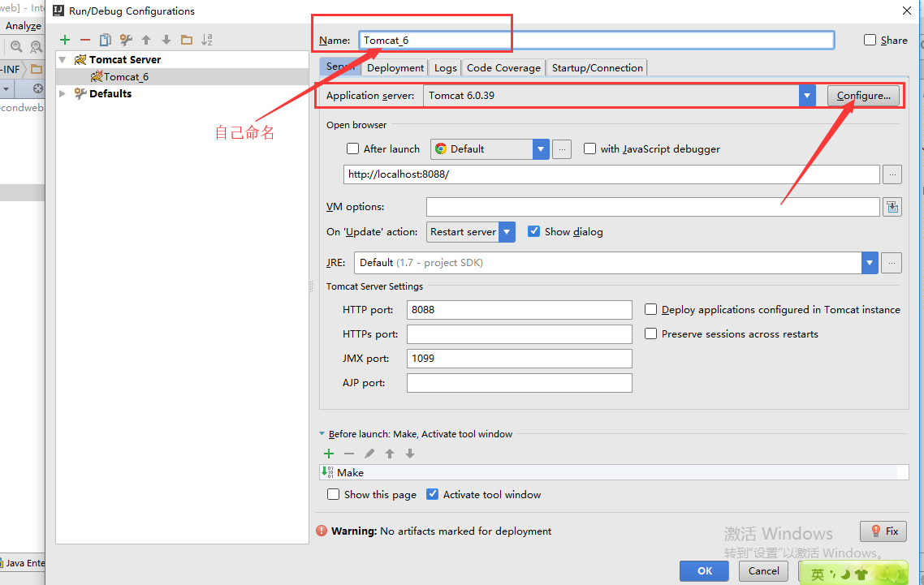Screen dimensions: 924x585
Task: Expand the Defaults tree node
Action: tap(62, 93)
